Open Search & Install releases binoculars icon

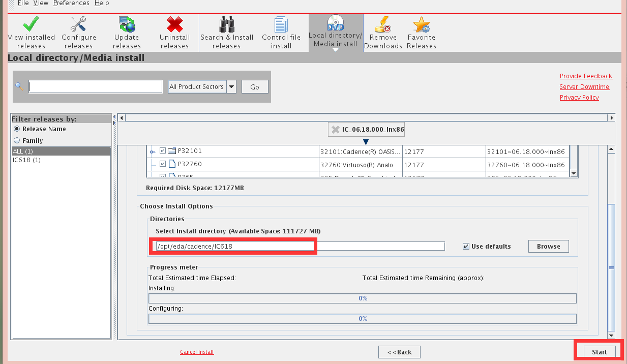(227, 24)
